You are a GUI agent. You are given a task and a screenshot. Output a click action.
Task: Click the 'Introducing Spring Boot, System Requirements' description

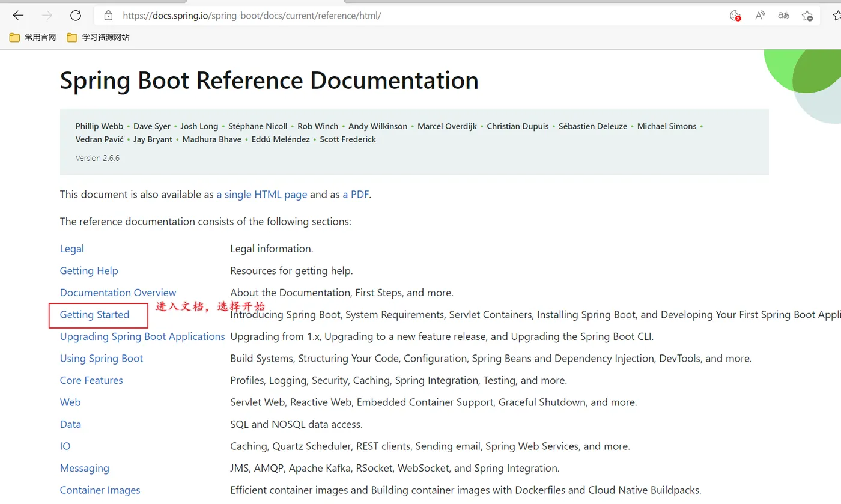point(535,315)
